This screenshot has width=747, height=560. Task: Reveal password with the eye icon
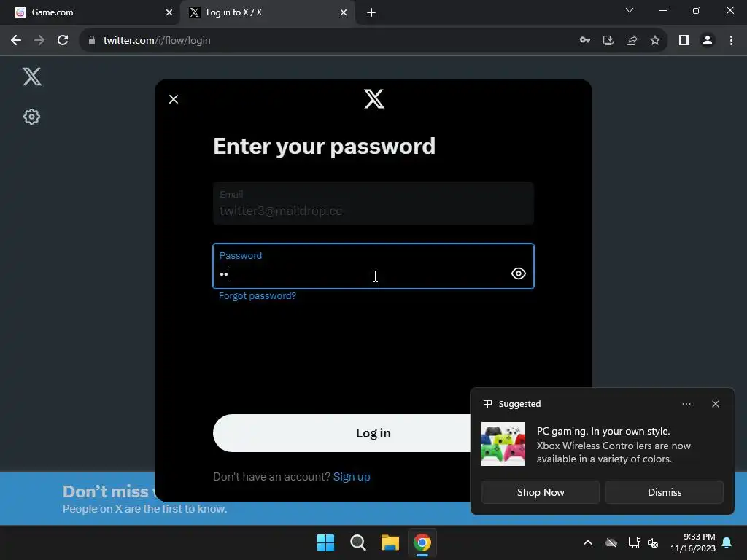519,273
